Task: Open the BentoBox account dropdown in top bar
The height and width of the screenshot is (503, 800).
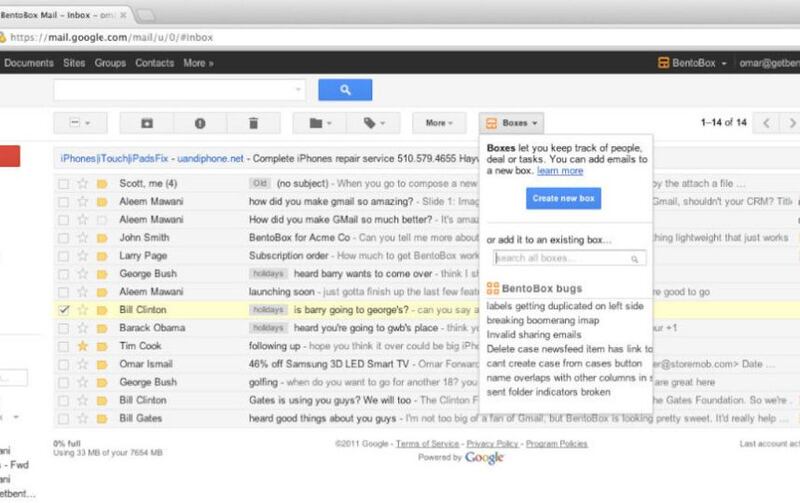Action: pyautogui.click(x=693, y=63)
